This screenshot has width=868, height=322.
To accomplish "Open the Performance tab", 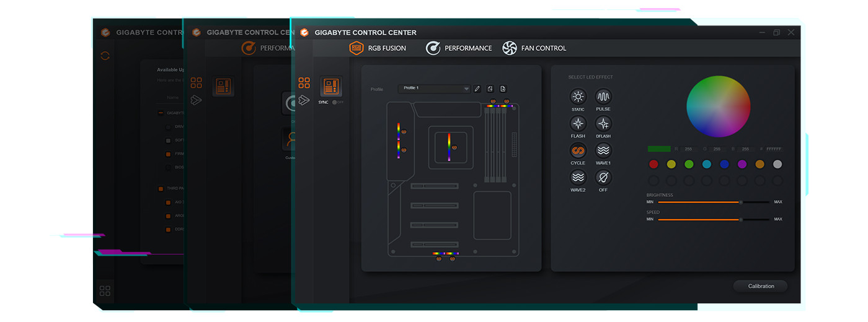I will [459, 48].
